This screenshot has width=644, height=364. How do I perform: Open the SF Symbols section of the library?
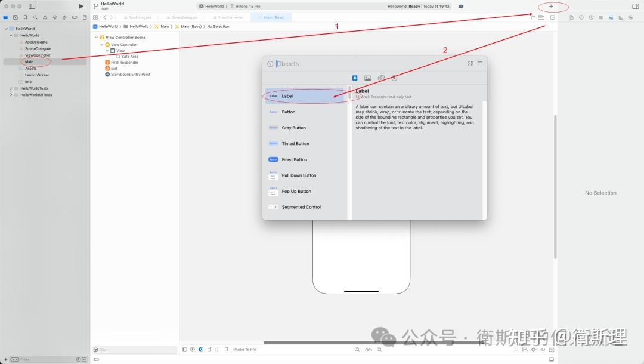click(394, 78)
